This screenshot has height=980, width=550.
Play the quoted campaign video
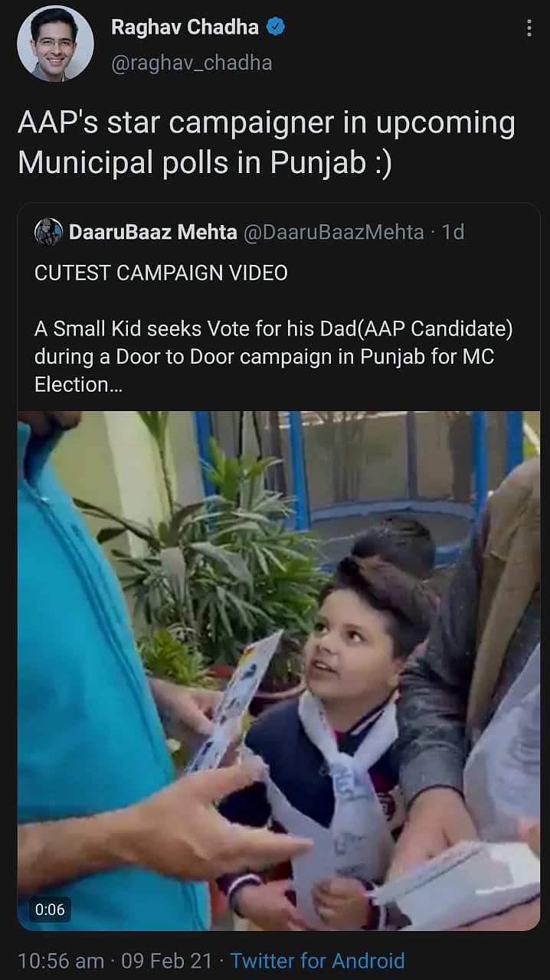tap(279, 670)
